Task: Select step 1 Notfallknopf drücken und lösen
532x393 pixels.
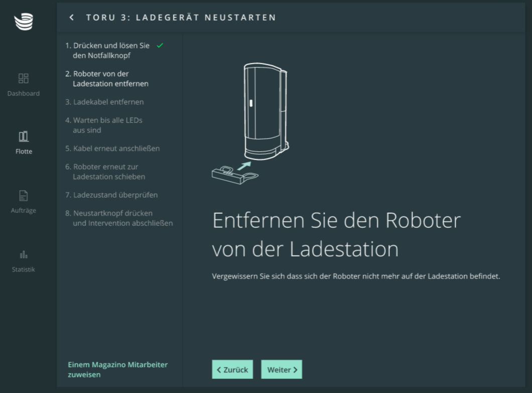Action: pos(107,50)
